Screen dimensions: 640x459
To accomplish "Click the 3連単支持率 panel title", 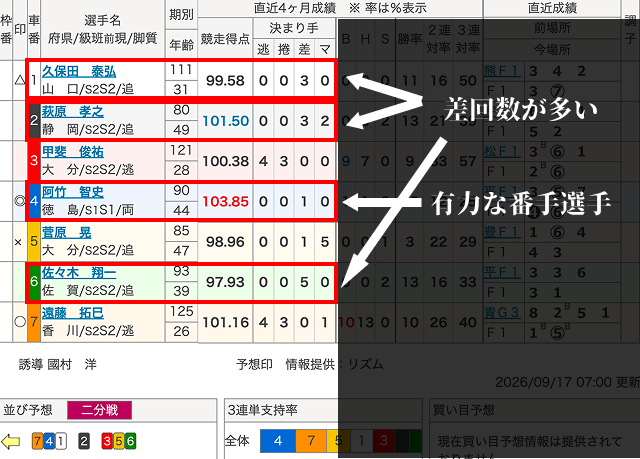I will click(x=262, y=410).
